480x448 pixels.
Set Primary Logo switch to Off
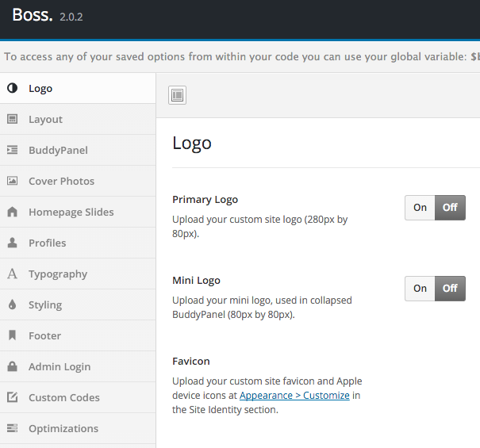click(x=450, y=208)
